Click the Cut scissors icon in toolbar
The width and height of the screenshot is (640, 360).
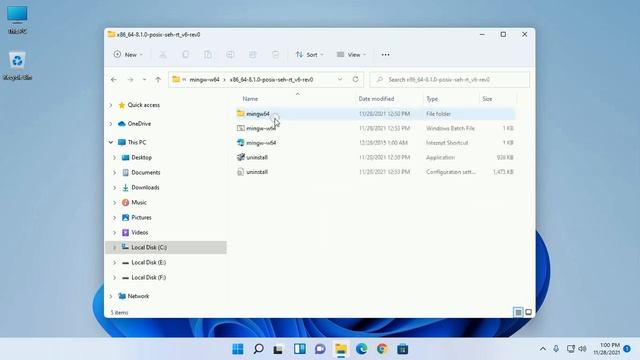[x=163, y=54]
